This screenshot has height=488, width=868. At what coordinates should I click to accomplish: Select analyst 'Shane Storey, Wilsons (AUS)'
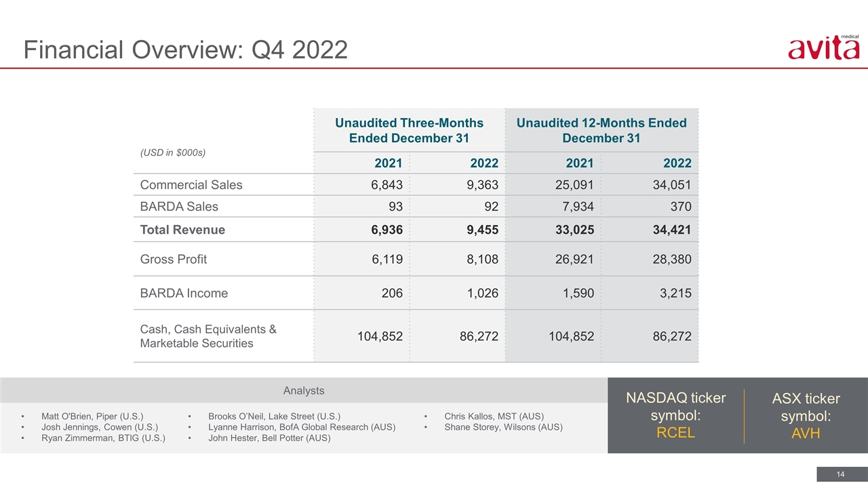tap(503, 427)
